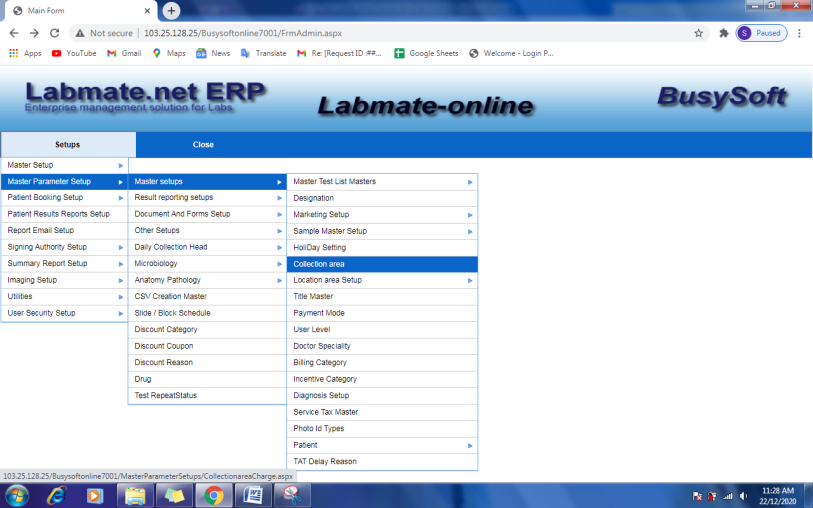
Task: Open the Chrome three-dot menu
Action: click(799, 33)
